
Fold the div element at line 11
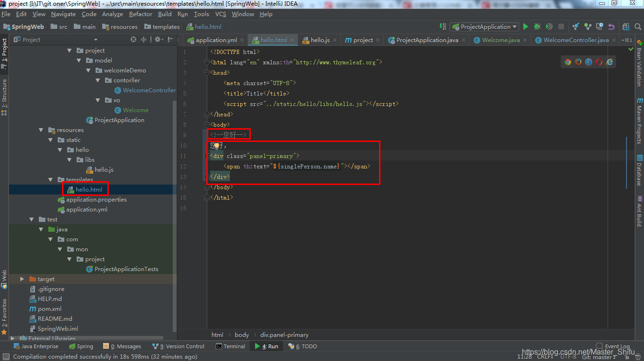click(207, 156)
